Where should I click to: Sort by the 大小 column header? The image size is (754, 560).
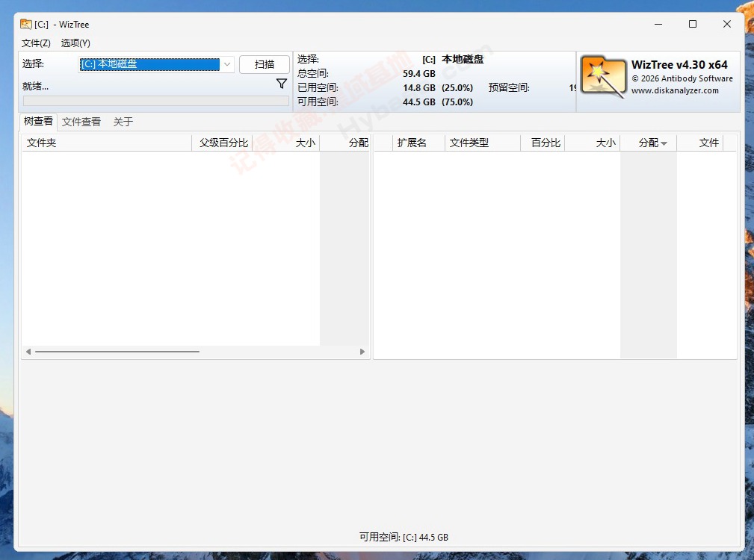(x=306, y=143)
